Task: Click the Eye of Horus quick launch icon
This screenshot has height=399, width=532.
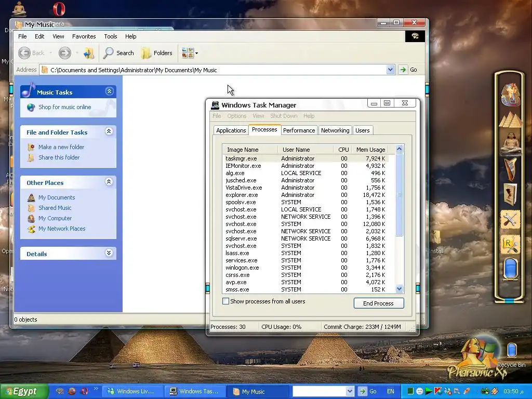Action: click(x=60, y=391)
